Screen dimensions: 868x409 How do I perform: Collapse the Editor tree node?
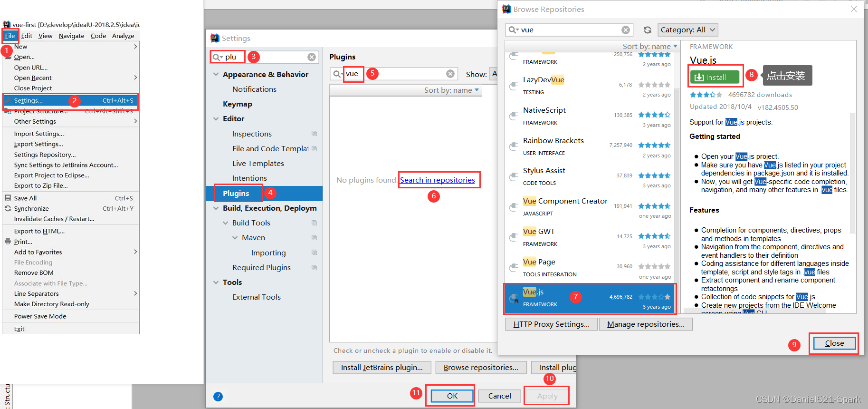(x=216, y=118)
